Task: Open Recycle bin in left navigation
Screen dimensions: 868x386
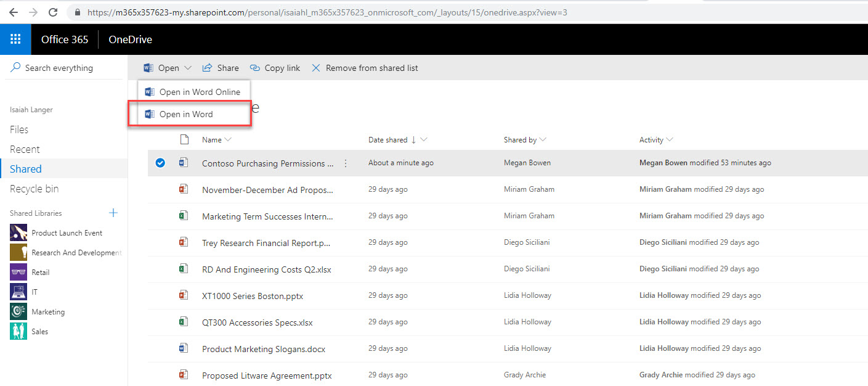Action: click(x=34, y=189)
